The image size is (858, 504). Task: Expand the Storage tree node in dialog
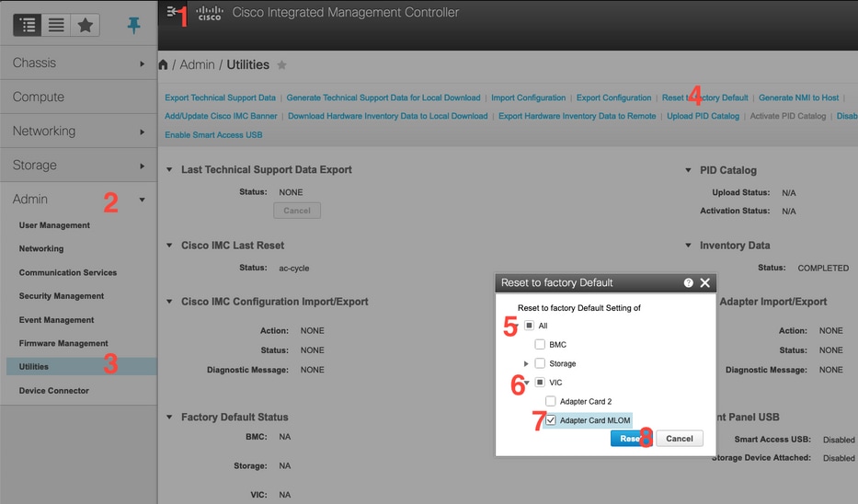526,363
